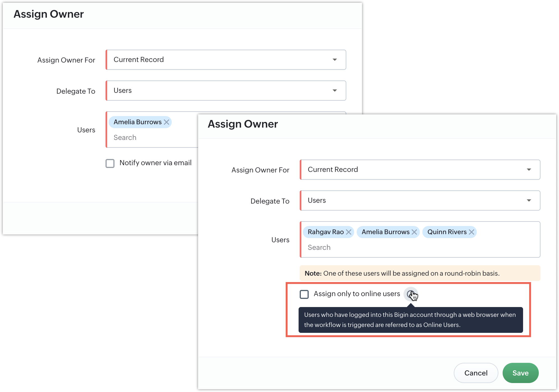This screenshot has height=392, width=559.
Task: Check Notify owner via email
Action: tap(110, 163)
